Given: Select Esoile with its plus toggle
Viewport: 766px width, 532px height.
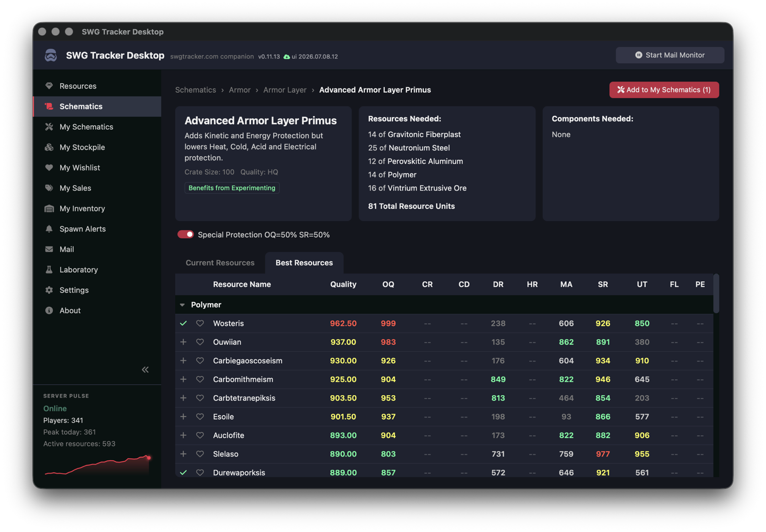Looking at the screenshot, I should pos(183,417).
